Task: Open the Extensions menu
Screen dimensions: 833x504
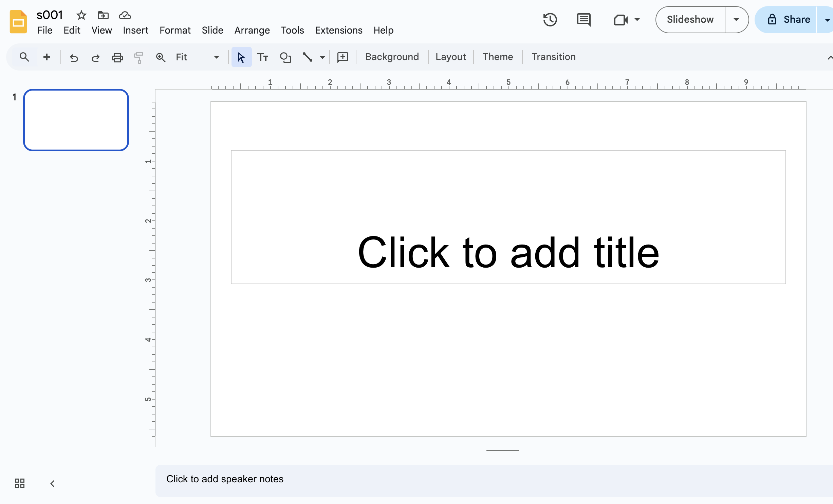Action: (338, 30)
